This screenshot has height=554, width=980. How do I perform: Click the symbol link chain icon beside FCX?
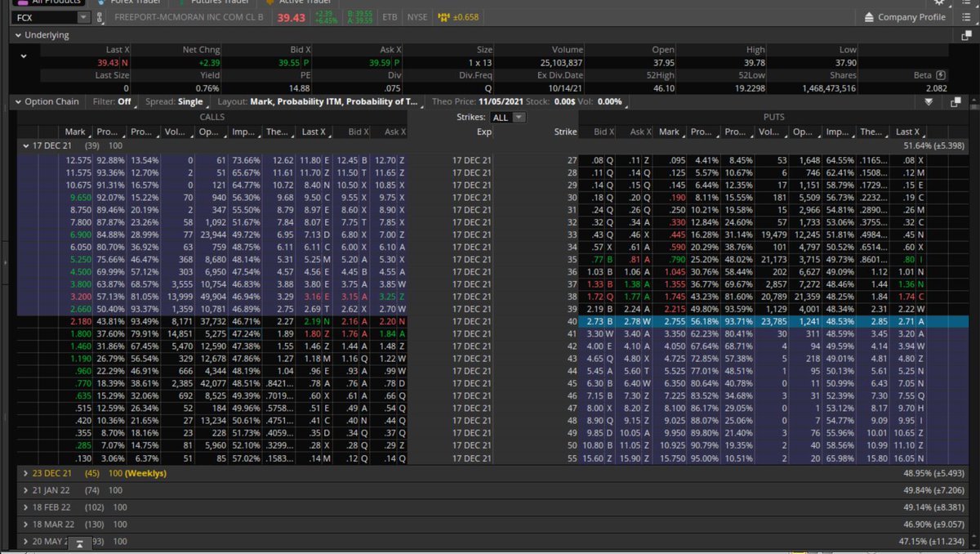(100, 17)
